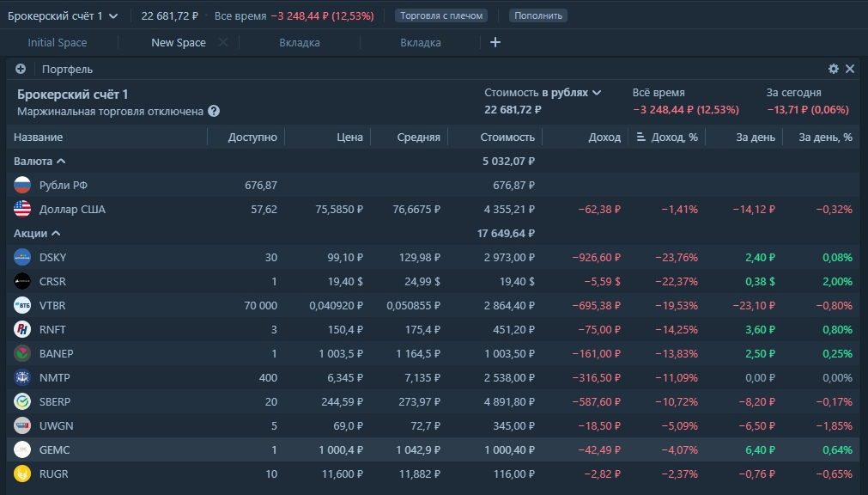Click the UWGN stock logo
This screenshot has height=495, width=868.
(x=22, y=425)
